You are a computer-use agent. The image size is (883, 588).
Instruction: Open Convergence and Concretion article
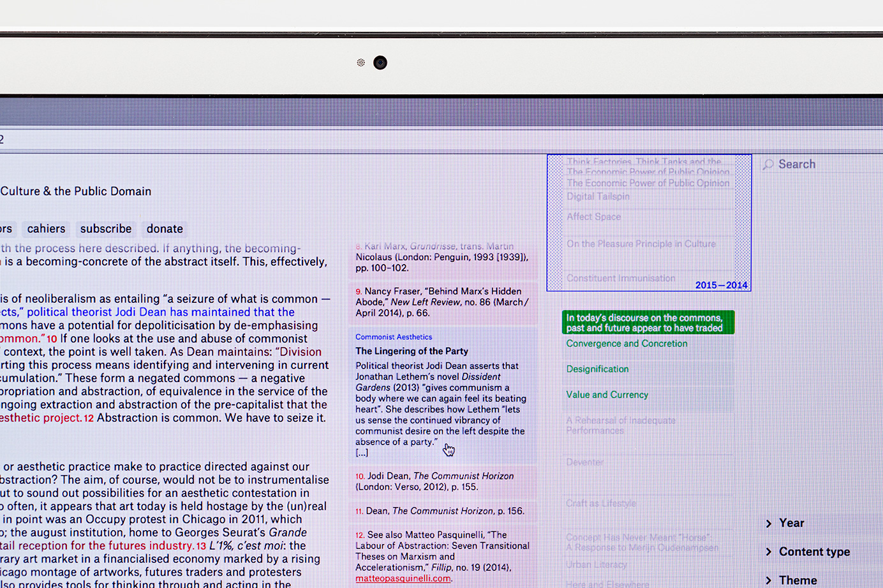tap(627, 344)
